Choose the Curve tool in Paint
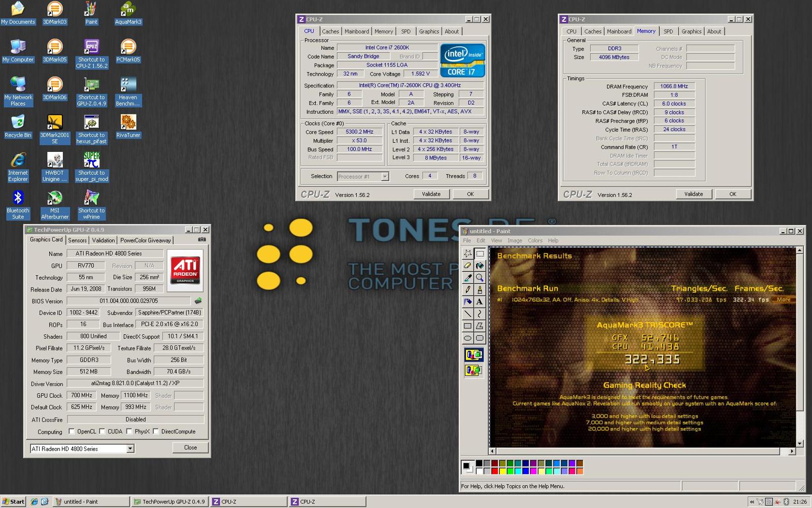Viewport: 812px width, 508px height. pos(480,314)
